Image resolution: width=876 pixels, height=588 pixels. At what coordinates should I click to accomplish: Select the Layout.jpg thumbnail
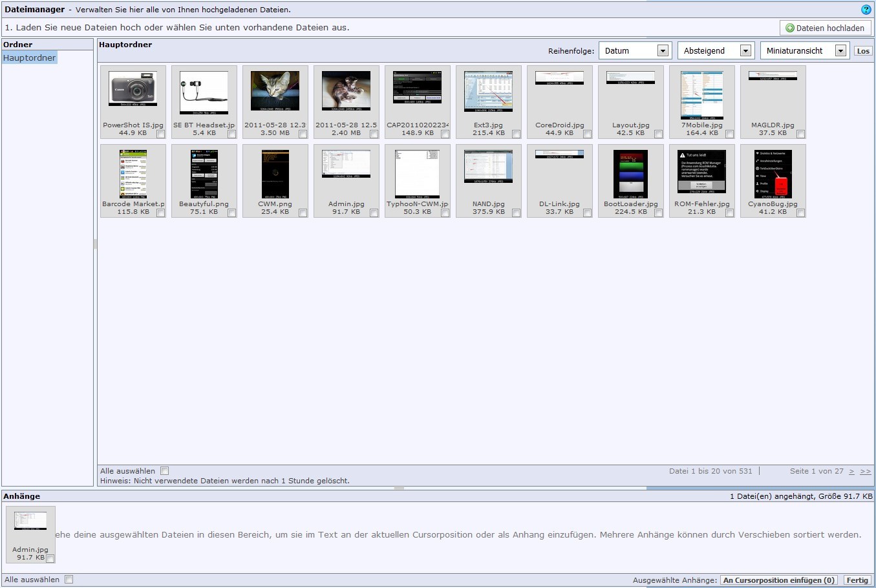pyautogui.click(x=631, y=78)
